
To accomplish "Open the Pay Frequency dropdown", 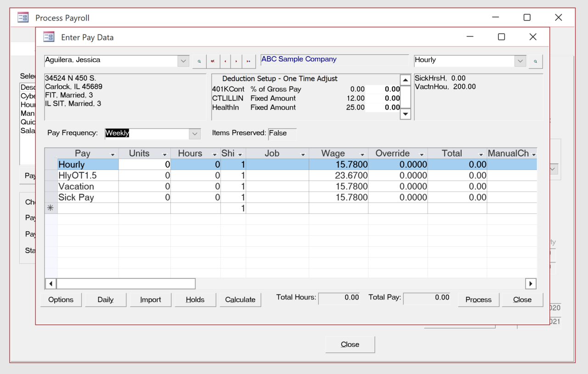I will click(193, 133).
